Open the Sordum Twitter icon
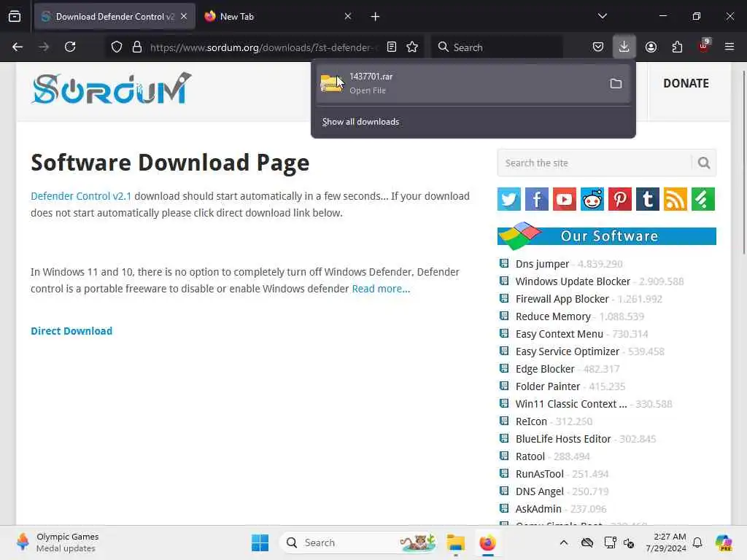Screen dimensions: 747x560 (508, 199)
